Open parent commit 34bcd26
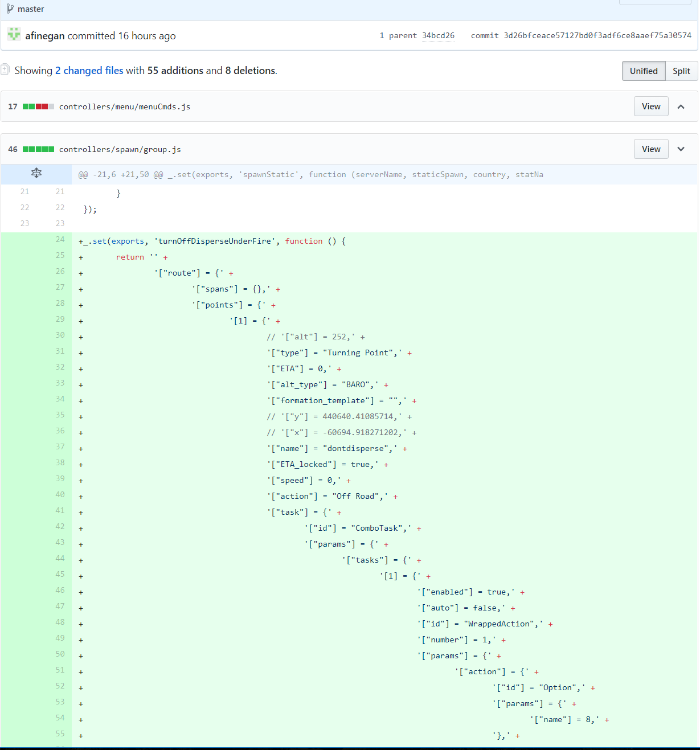The image size is (700, 750). point(438,35)
